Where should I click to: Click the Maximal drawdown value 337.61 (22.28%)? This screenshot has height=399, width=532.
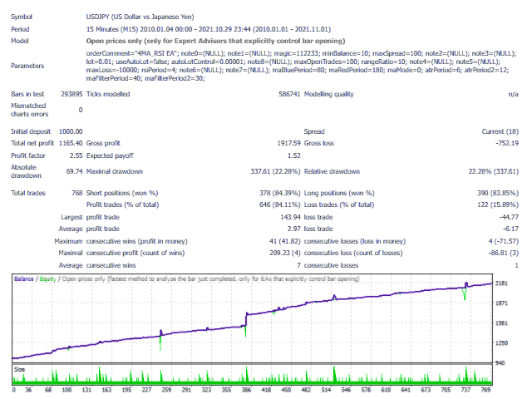275,171
